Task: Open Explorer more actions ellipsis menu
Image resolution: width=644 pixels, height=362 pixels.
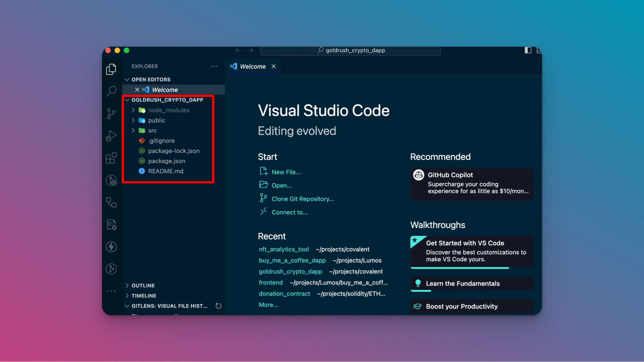Action: (215, 66)
